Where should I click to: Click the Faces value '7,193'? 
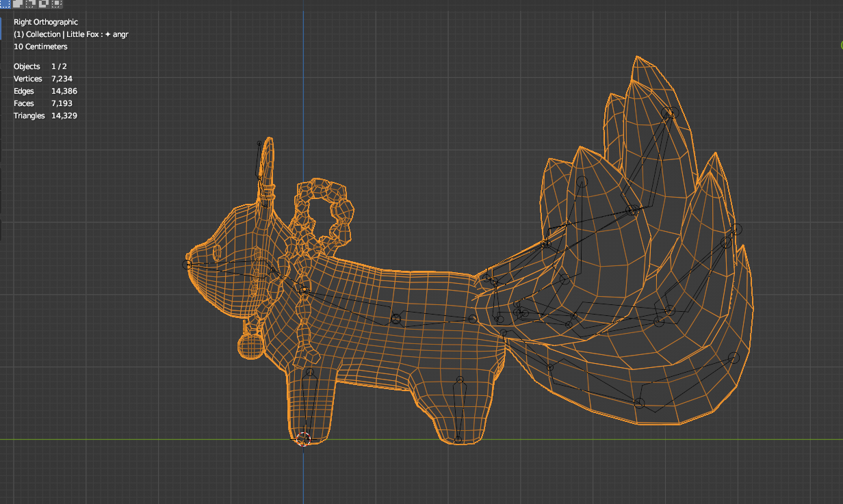pos(62,103)
